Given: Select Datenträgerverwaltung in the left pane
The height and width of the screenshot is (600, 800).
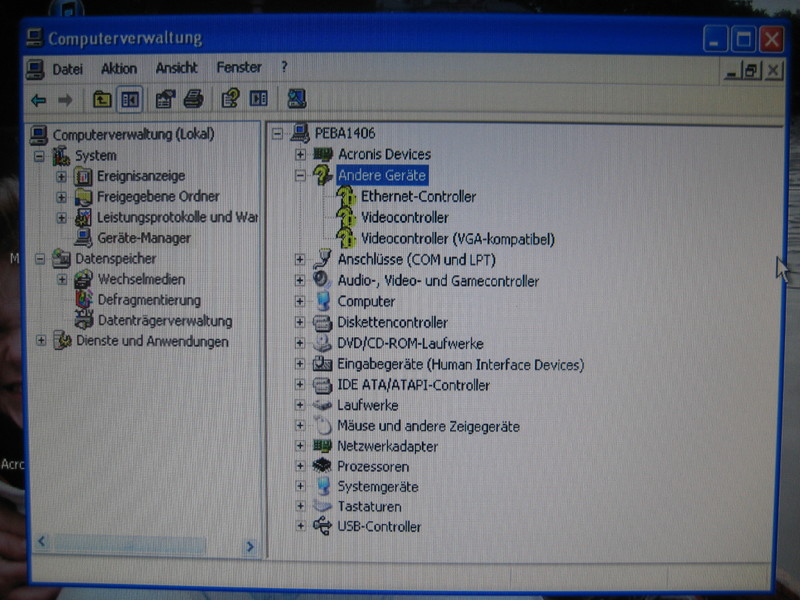Looking at the screenshot, I should pyautogui.click(x=164, y=321).
